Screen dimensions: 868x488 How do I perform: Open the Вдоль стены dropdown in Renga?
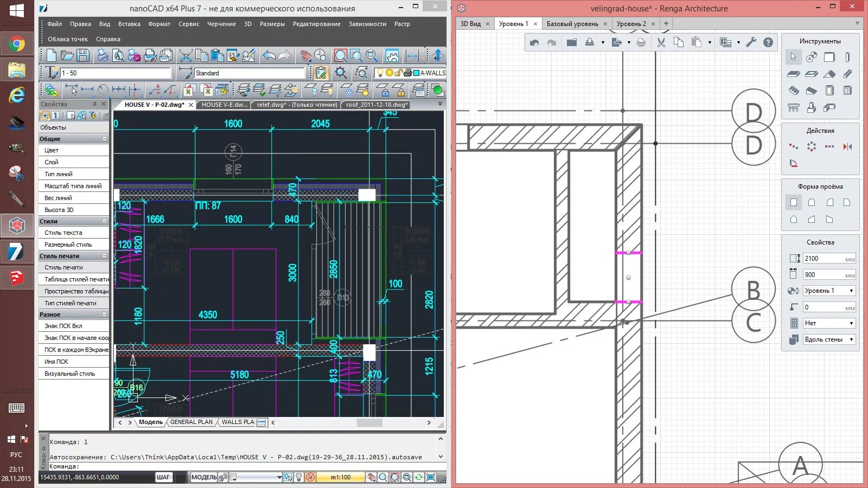(x=829, y=339)
